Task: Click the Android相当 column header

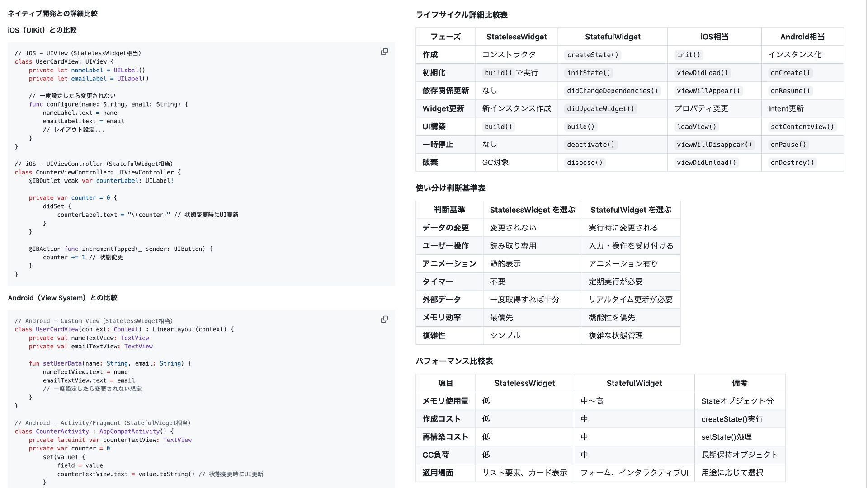Action: tap(802, 37)
